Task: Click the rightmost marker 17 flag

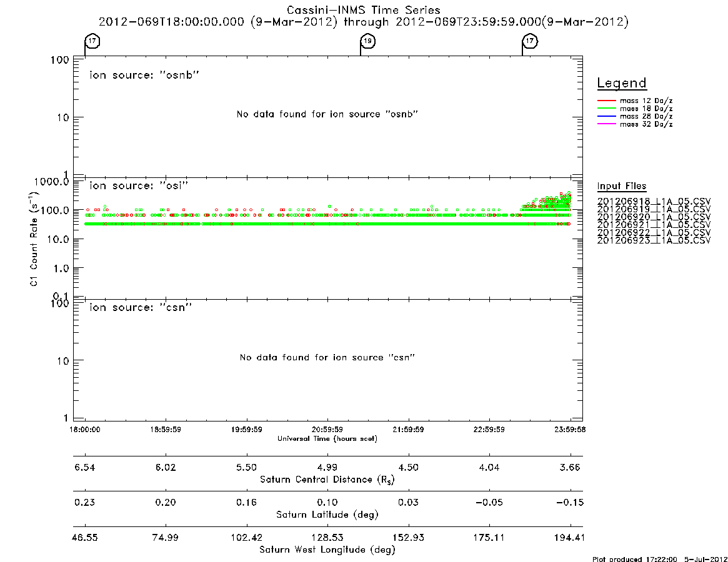Action: tap(529, 41)
